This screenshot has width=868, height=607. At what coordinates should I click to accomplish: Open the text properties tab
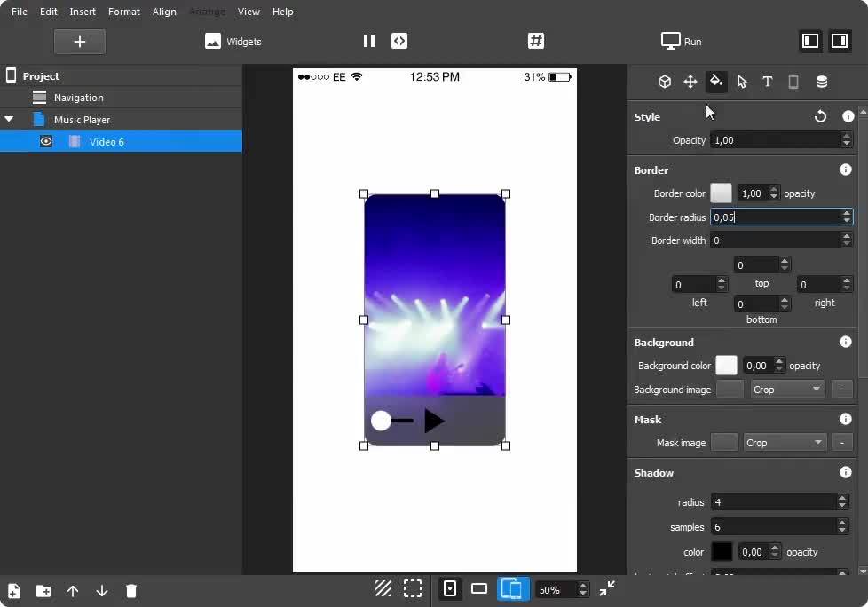pyautogui.click(x=767, y=82)
